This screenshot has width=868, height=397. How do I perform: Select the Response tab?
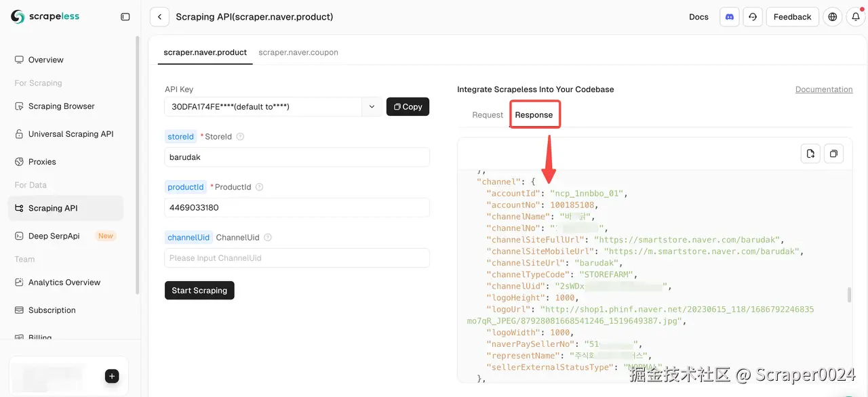point(534,115)
